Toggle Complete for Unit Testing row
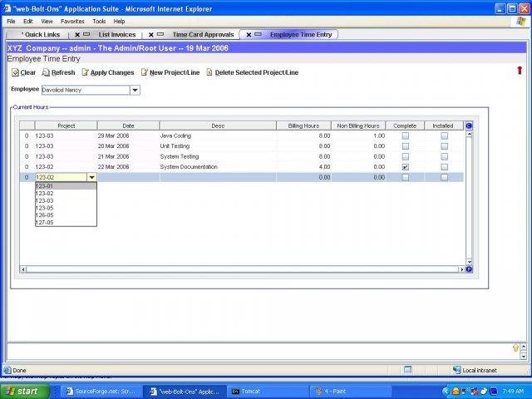Viewport: 532px width, 399px height. (x=405, y=146)
